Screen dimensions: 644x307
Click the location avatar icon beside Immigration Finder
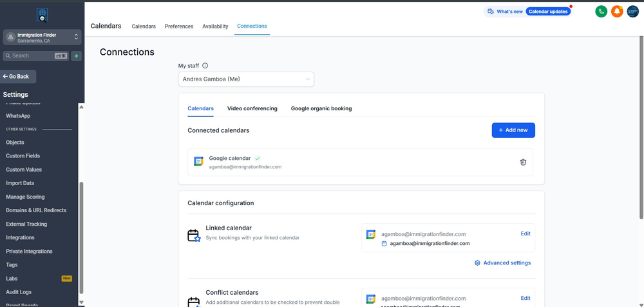[11, 37]
